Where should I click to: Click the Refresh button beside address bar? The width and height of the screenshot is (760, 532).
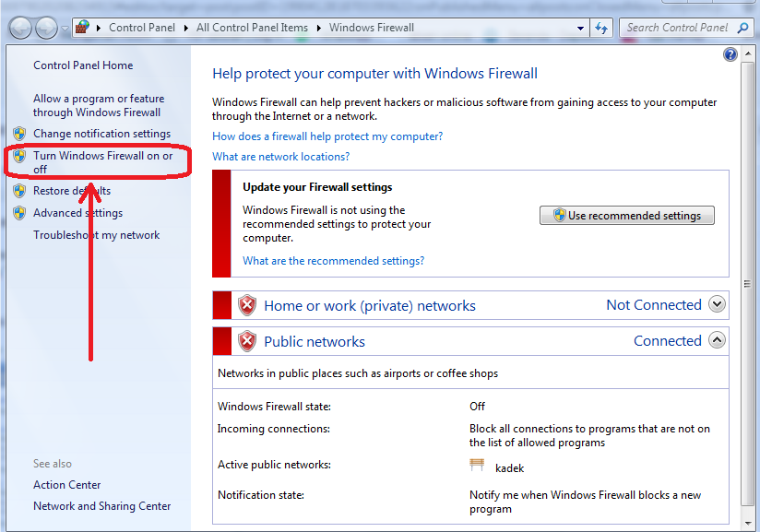[601, 28]
